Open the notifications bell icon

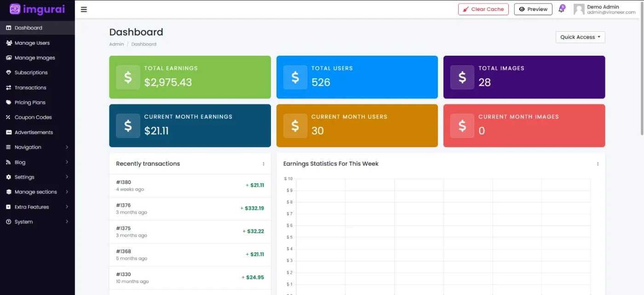tap(561, 9)
